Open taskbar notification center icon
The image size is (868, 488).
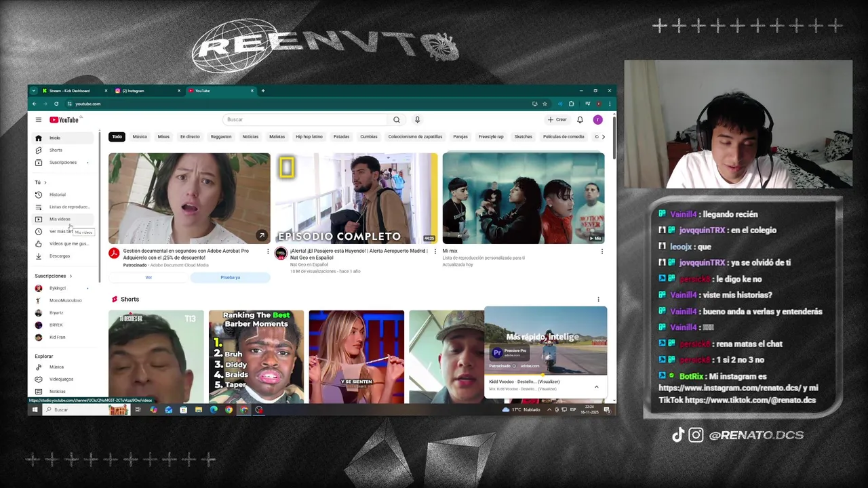(x=607, y=410)
